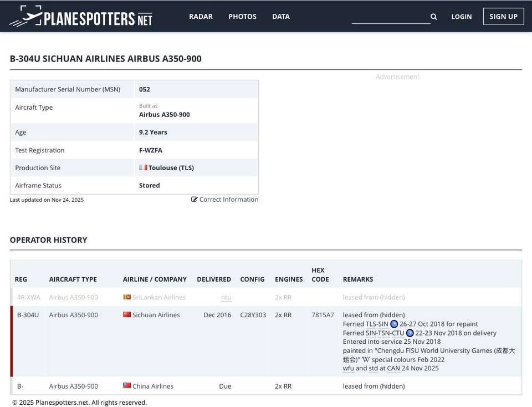Screen dimensions: 532x407
Task: Click the search magnifier icon
Action: pos(434,17)
